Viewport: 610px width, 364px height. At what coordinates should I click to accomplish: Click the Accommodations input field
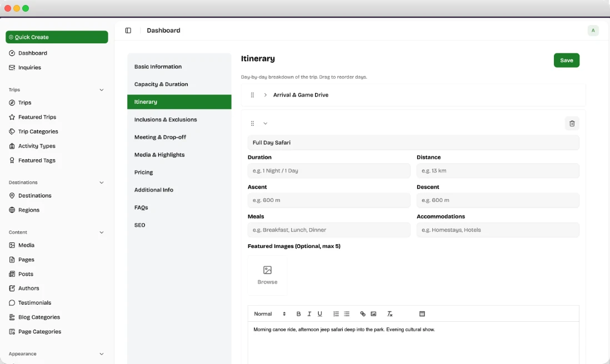tap(498, 230)
